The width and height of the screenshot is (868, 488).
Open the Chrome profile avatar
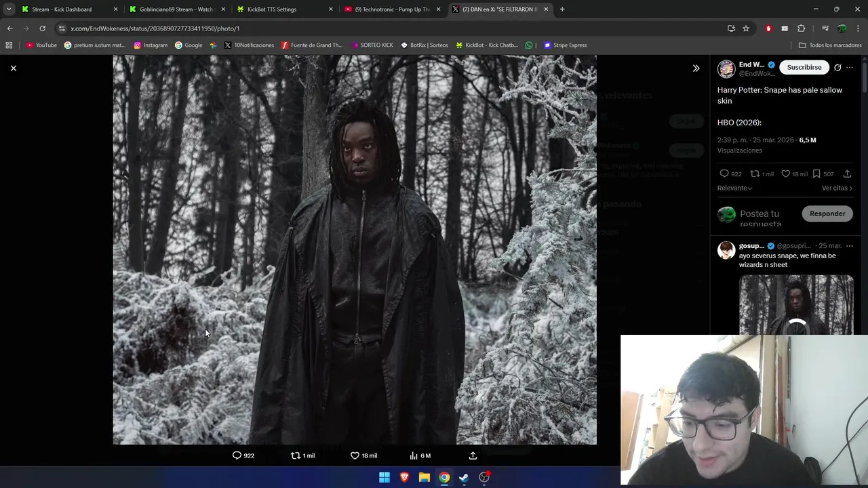[842, 28]
